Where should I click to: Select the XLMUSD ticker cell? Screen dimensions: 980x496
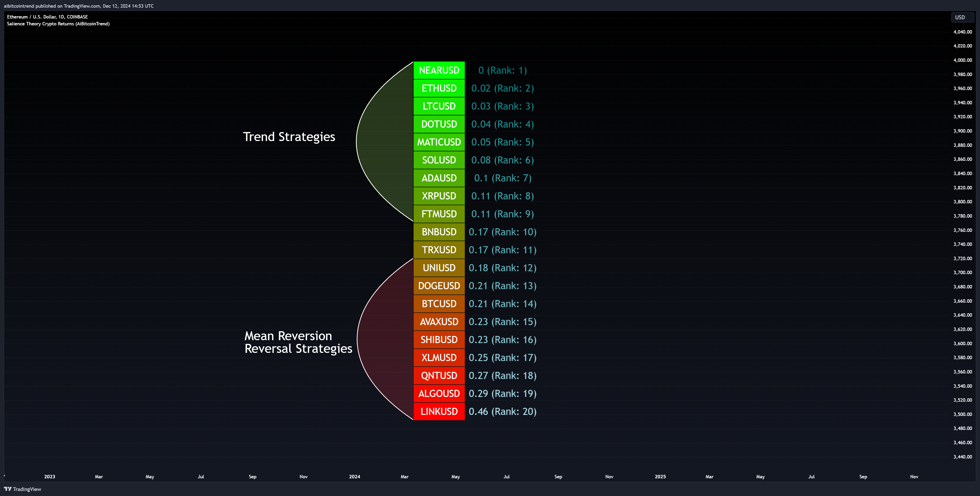[439, 357]
